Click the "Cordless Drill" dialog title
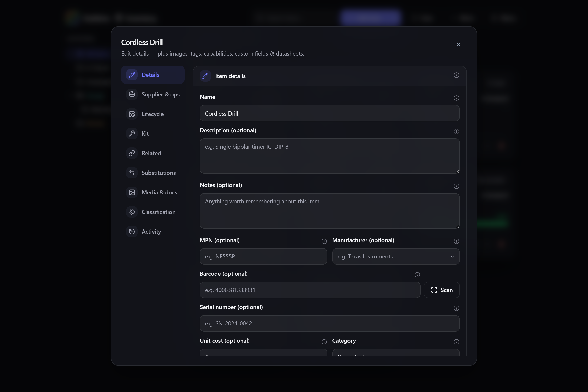588x392 pixels. [142, 42]
